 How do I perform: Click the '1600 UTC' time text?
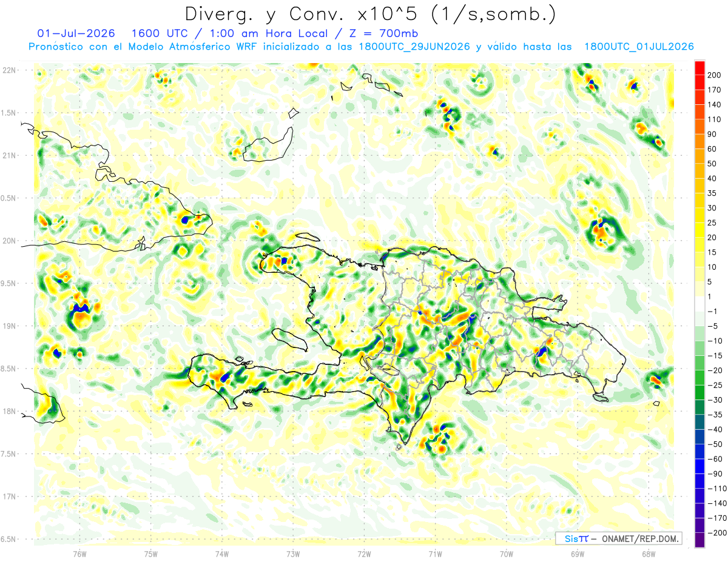160,33
